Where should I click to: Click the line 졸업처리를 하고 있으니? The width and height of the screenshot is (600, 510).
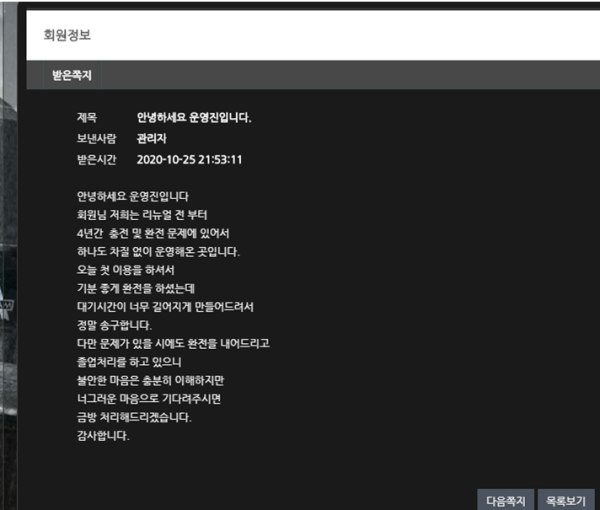click(131, 362)
